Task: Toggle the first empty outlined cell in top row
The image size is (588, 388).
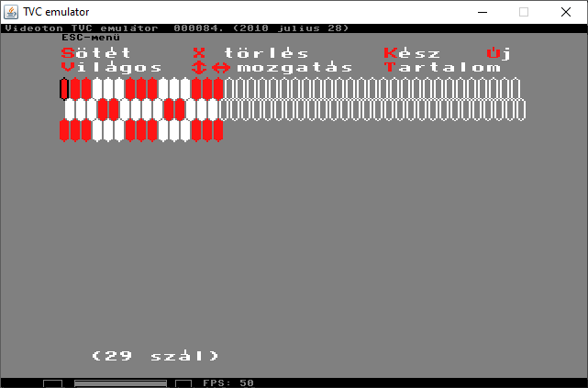Action: coord(229,88)
